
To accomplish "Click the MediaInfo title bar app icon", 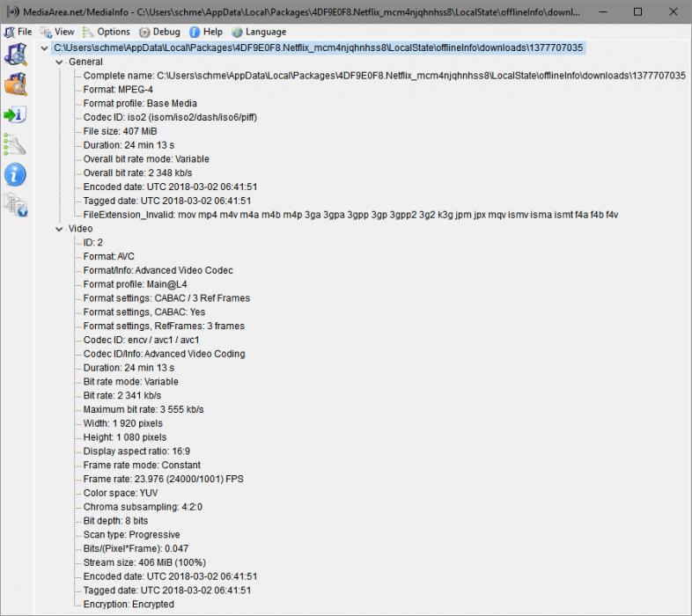I will 13,11.
